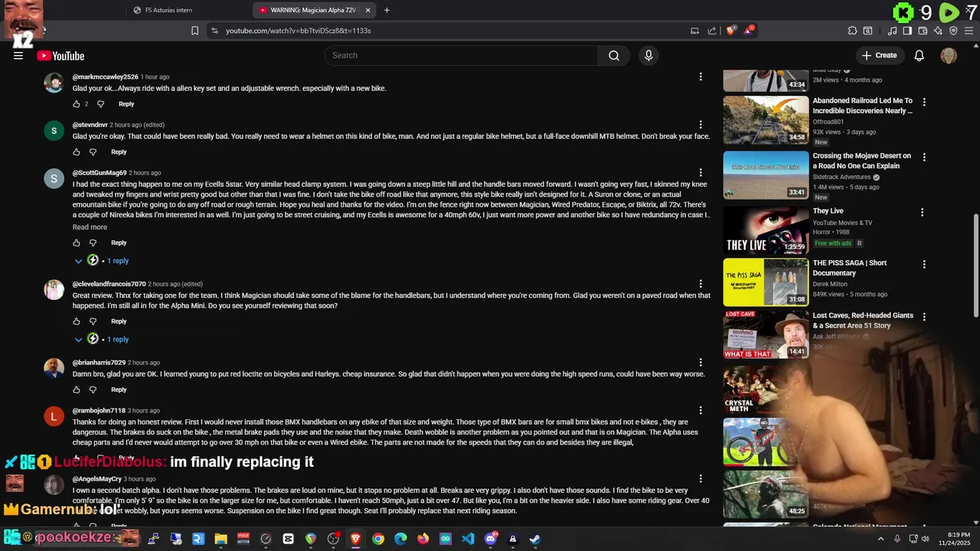Open a new browser tab with plus
The height and width of the screenshot is (551, 980).
tap(387, 10)
